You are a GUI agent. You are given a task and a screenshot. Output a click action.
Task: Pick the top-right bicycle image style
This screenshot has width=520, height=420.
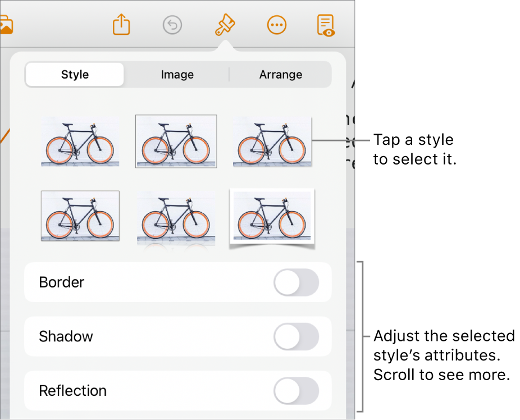tap(272, 141)
